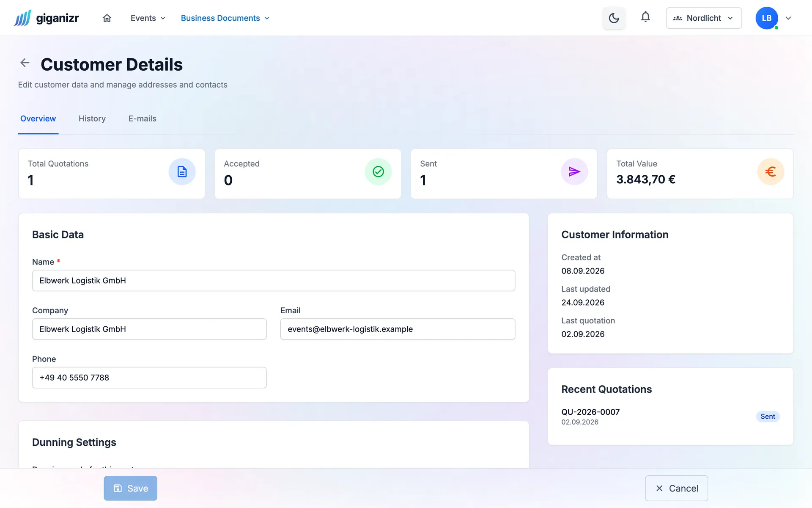Click the Sent status badge

tap(768, 417)
